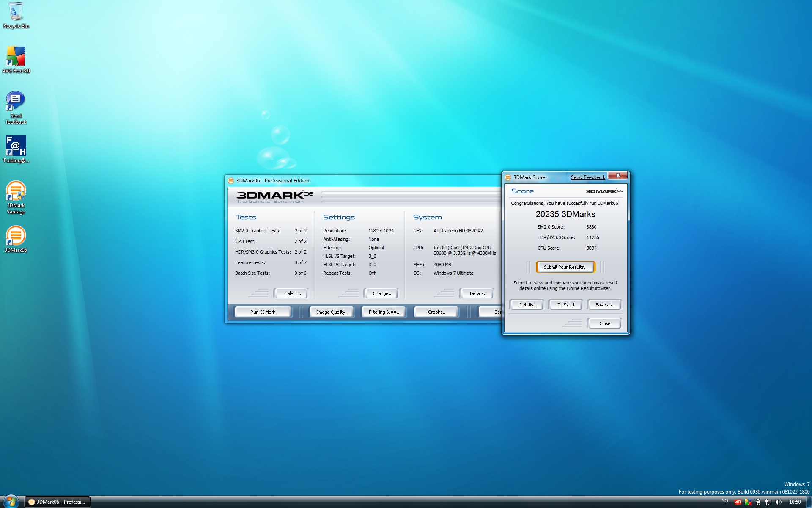
Task: Select the 3DMark Vantage desktop shortcut
Action: tap(16, 198)
